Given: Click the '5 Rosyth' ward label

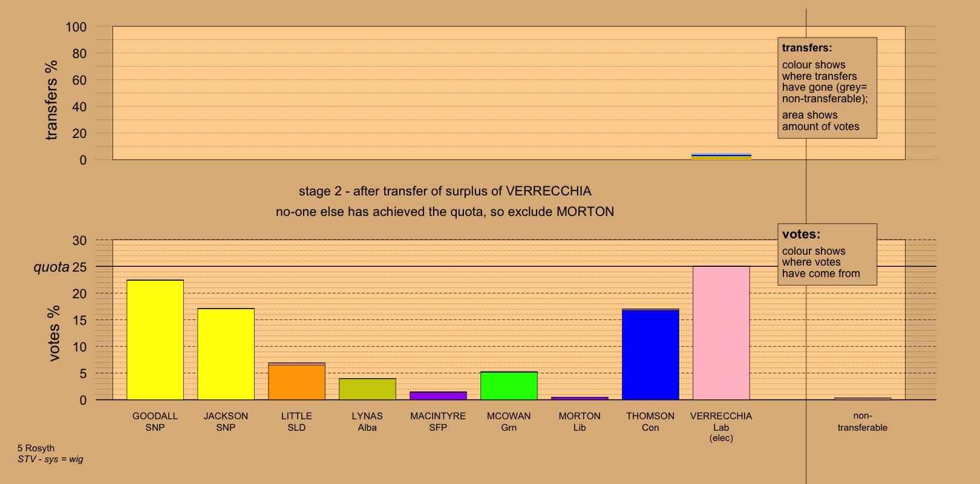Looking at the screenshot, I should tap(36, 448).
